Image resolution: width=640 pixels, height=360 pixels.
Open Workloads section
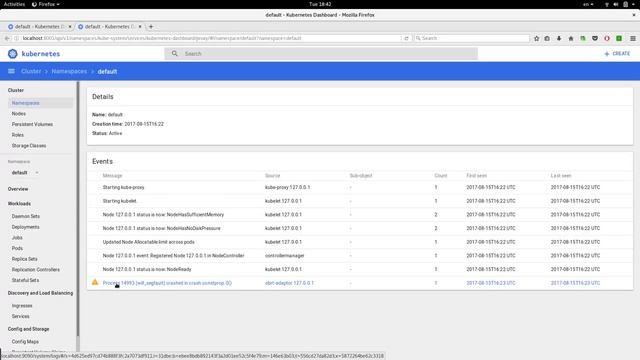(x=19, y=203)
